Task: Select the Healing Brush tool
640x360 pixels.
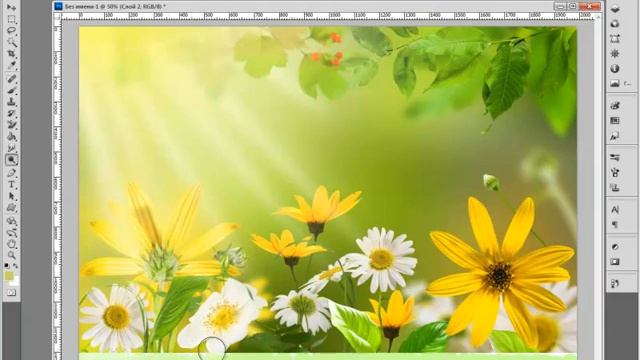Action: tap(11, 78)
